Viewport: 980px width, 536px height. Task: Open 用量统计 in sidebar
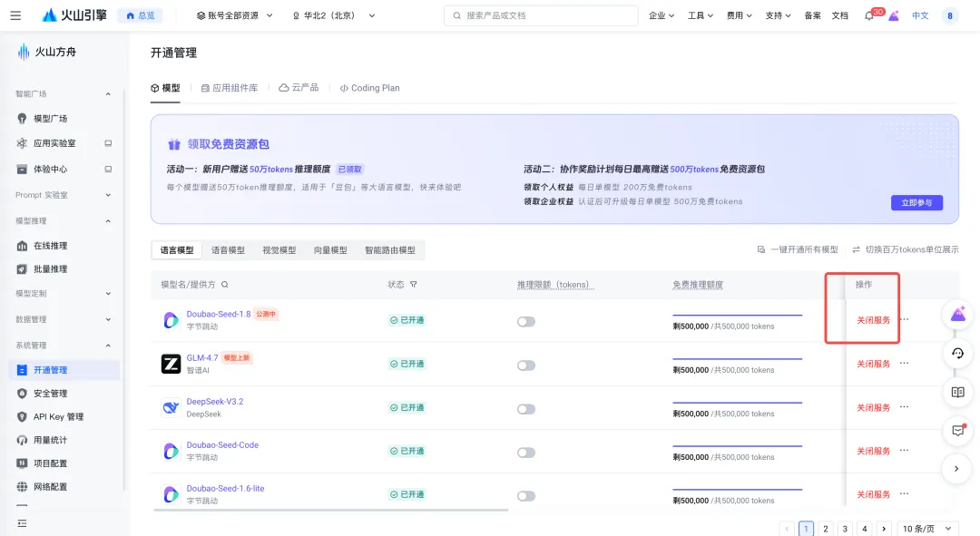click(50, 440)
